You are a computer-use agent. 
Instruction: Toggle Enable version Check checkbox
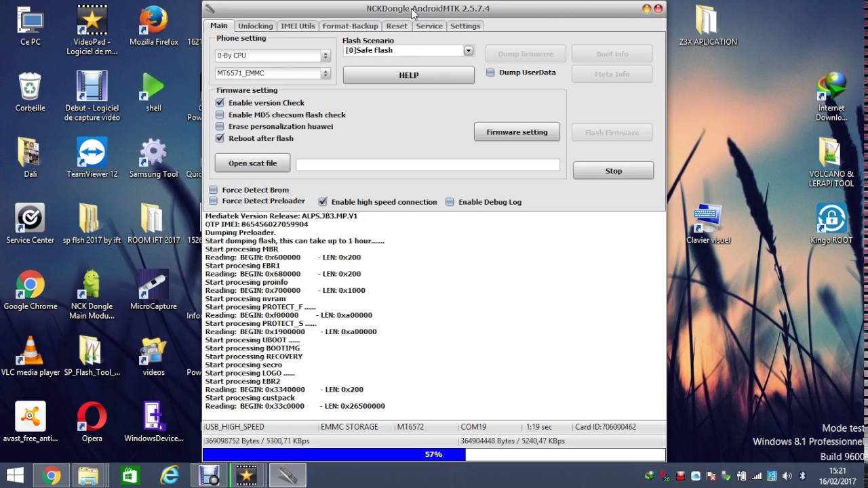pyautogui.click(x=220, y=103)
